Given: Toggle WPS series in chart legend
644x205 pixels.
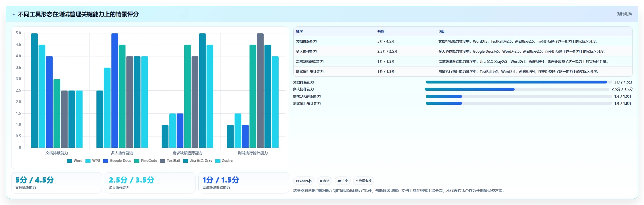Looking at the screenshot, I should pos(93,161).
